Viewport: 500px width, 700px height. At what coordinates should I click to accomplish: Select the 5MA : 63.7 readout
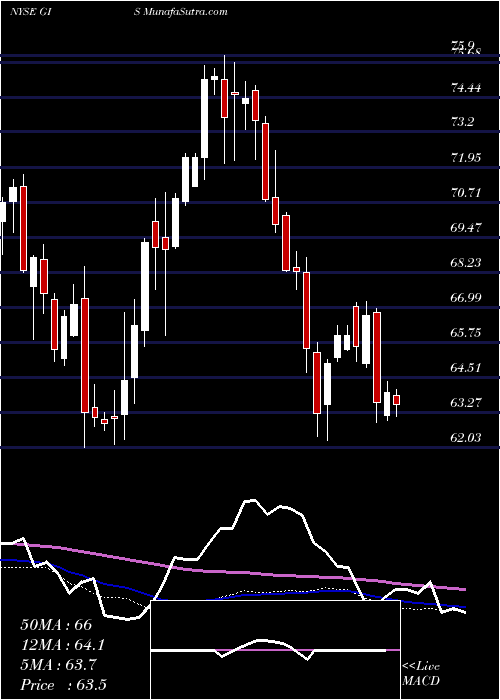pos(60,665)
